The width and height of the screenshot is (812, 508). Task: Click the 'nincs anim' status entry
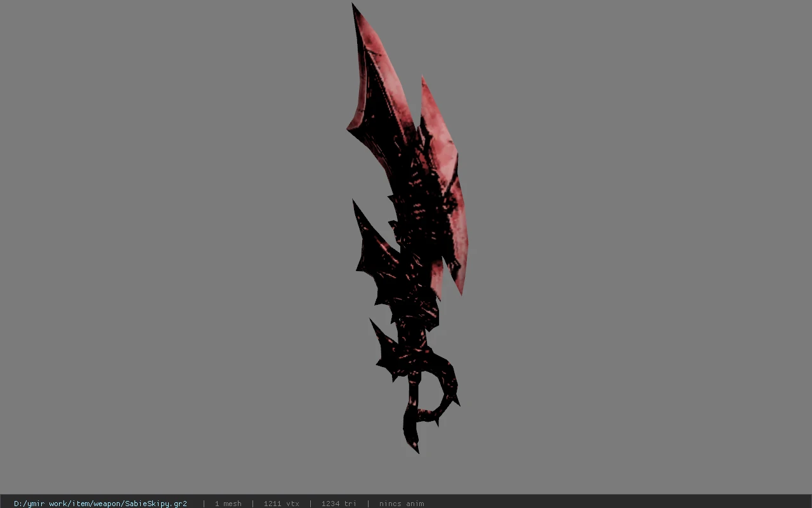tap(402, 504)
